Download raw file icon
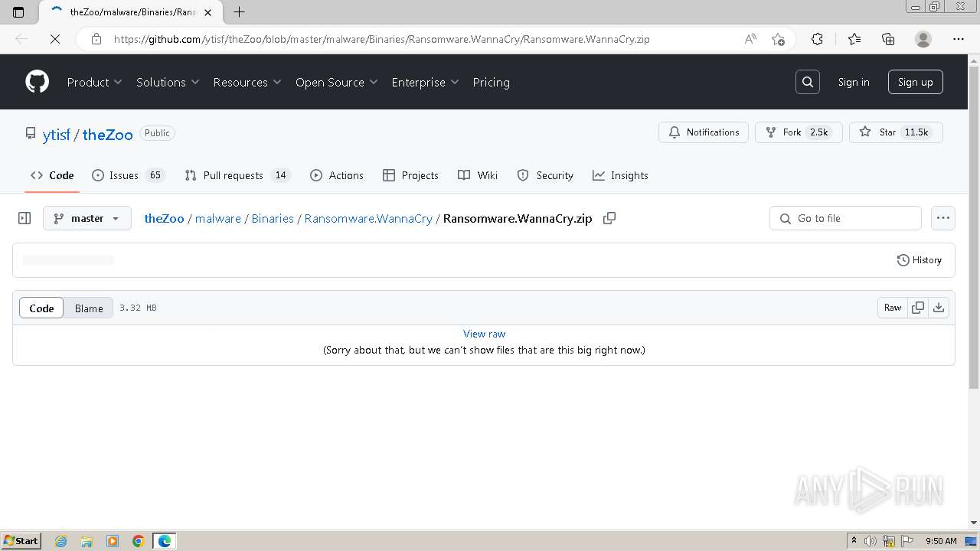This screenshot has height=551, width=980. click(x=939, y=308)
